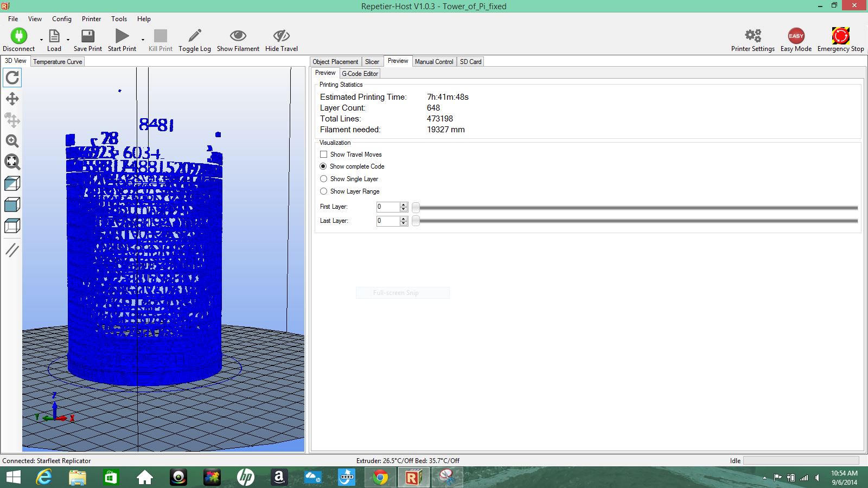Open Printer Settings gear icon
This screenshot has height=488, width=868.
752,36
